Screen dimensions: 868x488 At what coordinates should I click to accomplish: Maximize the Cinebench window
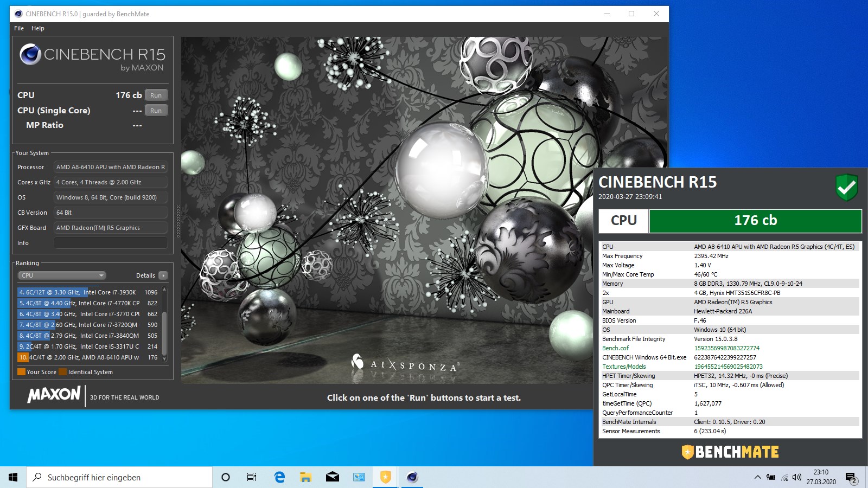(x=631, y=14)
